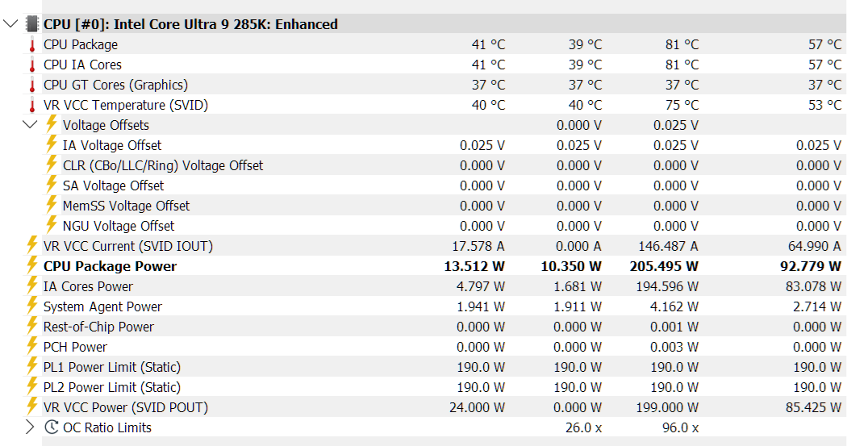The image size is (868, 446).
Task: Select PCH Power label
Action: pyautogui.click(x=75, y=348)
